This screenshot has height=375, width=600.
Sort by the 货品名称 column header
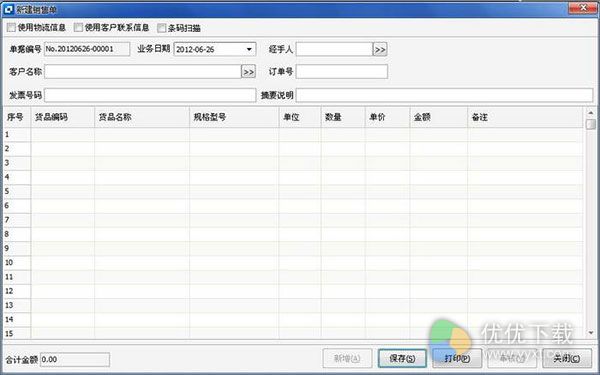[x=142, y=117]
